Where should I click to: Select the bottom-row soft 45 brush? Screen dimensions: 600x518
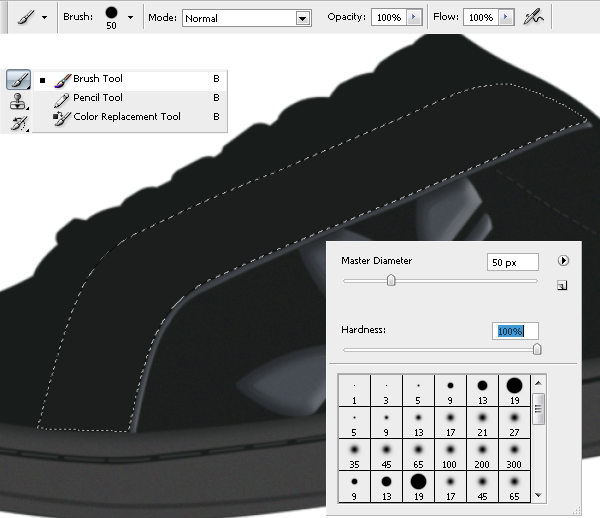click(483, 487)
